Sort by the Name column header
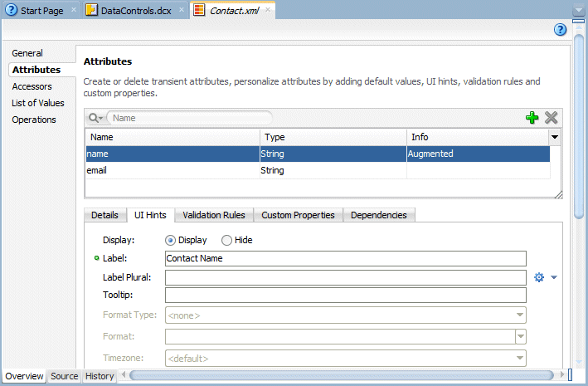 pos(173,138)
